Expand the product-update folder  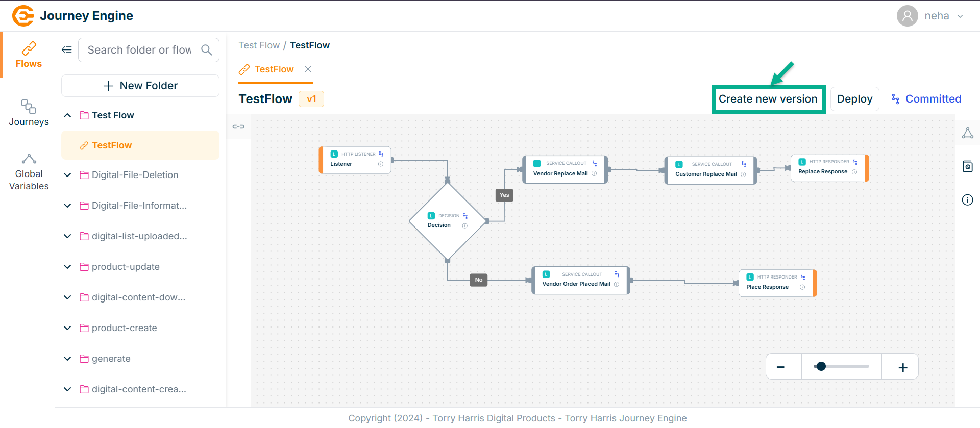67,267
